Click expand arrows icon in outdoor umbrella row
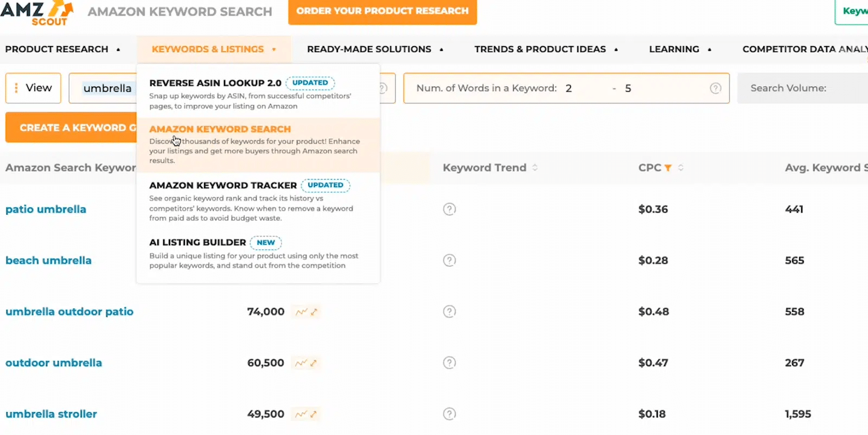868x435 pixels. [x=314, y=363]
